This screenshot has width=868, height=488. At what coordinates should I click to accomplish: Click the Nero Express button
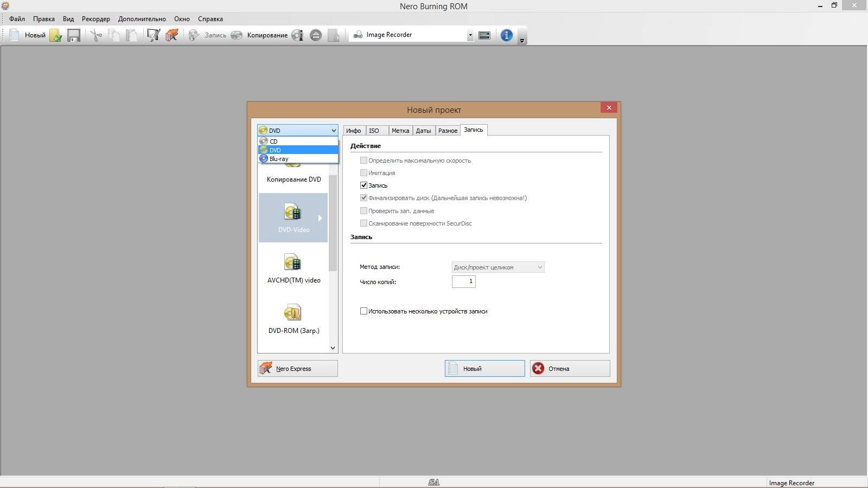point(297,369)
